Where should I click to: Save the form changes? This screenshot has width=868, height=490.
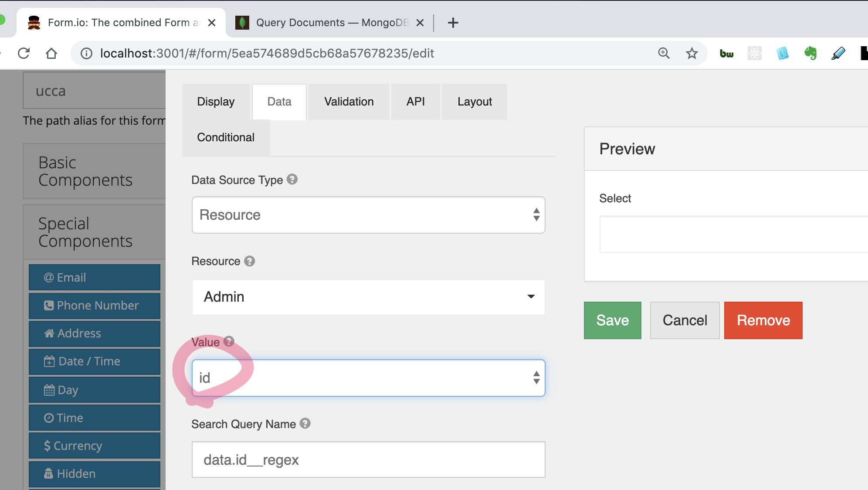coord(612,320)
